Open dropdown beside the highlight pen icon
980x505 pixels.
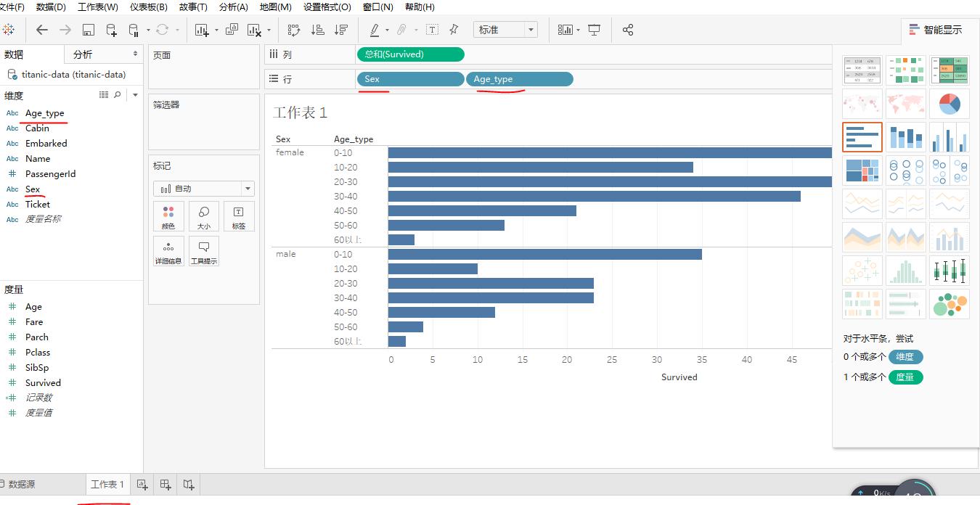pyautogui.click(x=387, y=30)
